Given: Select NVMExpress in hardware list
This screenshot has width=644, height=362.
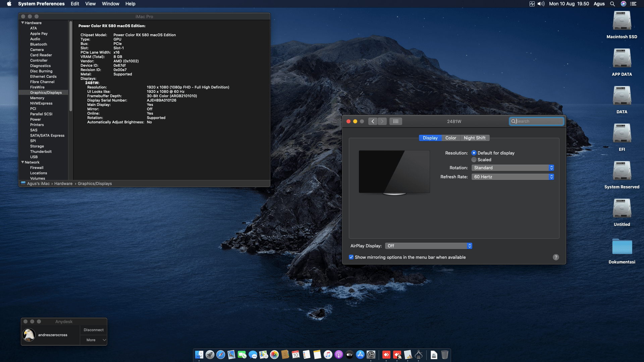Looking at the screenshot, I should point(41,103).
